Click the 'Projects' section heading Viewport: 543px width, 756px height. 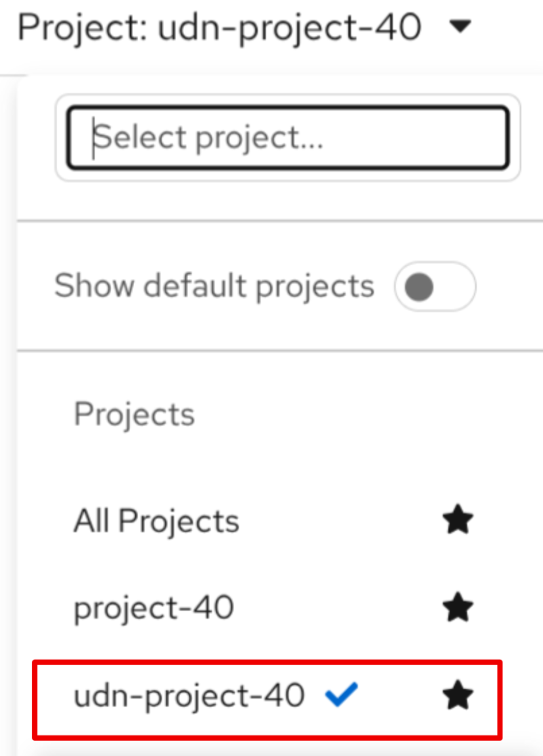click(134, 415)
